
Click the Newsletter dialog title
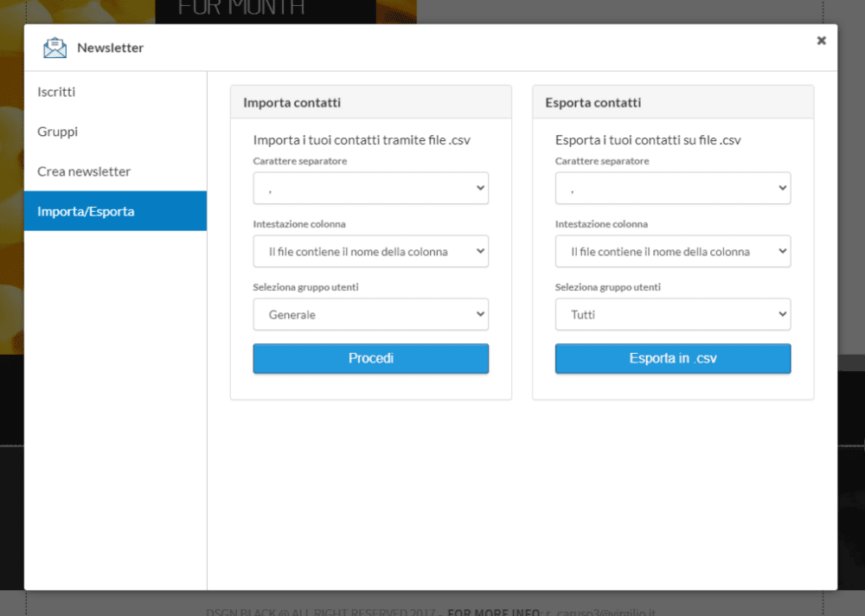[111, 48]
